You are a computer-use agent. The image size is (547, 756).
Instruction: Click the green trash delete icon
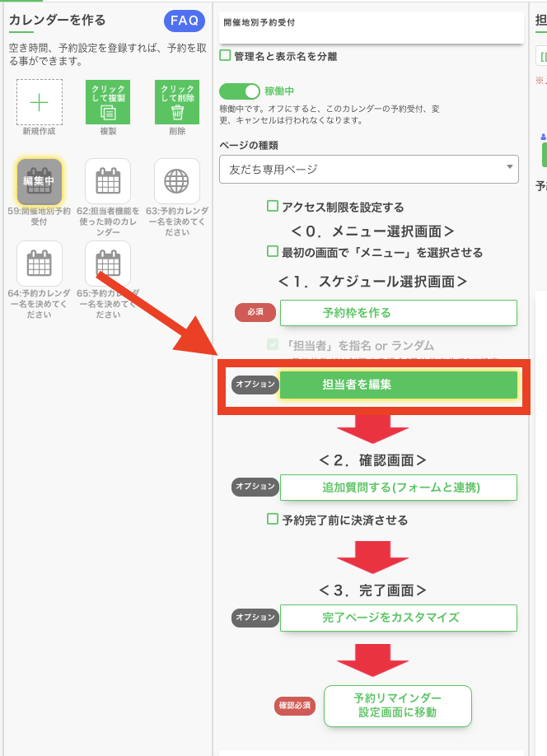coord(177,102)
